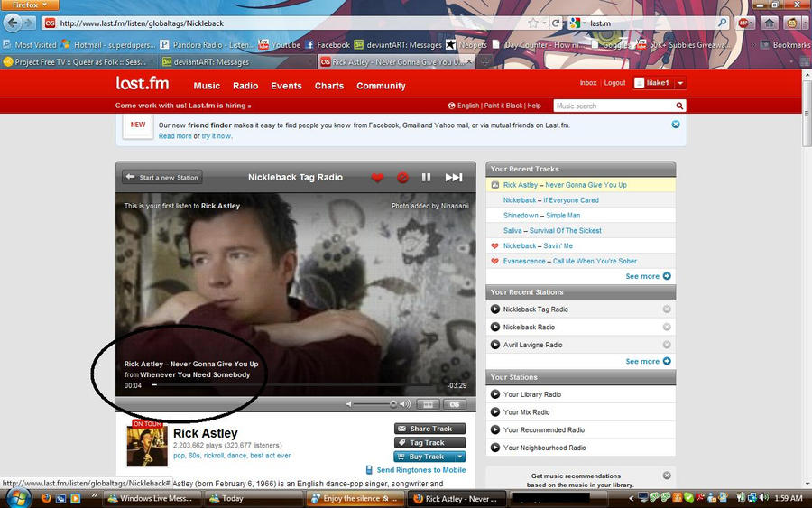Remove Nickleback Tag Radio from recent stations
812x508 pixels.
click(667, 309)
